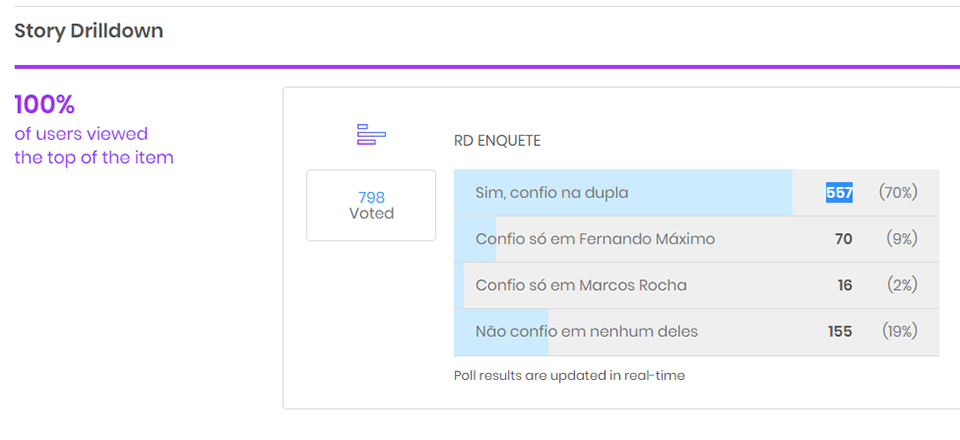
Task: Click the (70%) percentage value
Action: click(x=897, y=193)
